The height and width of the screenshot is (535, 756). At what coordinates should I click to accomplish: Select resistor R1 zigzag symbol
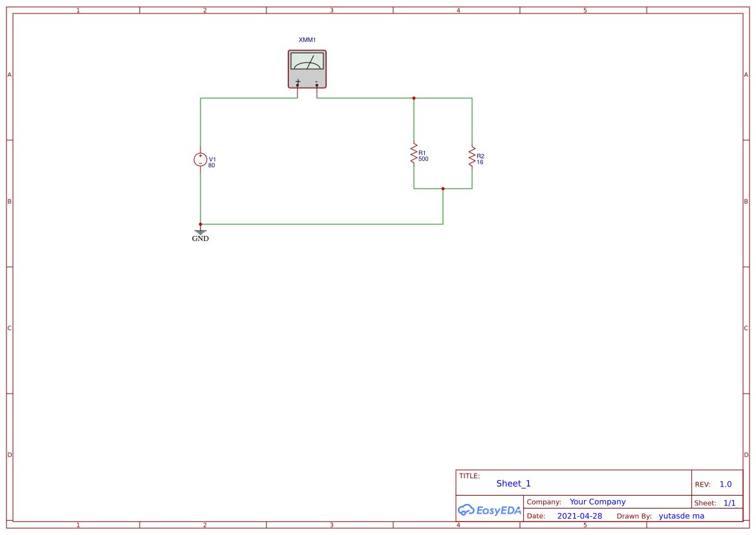(414, 154)
